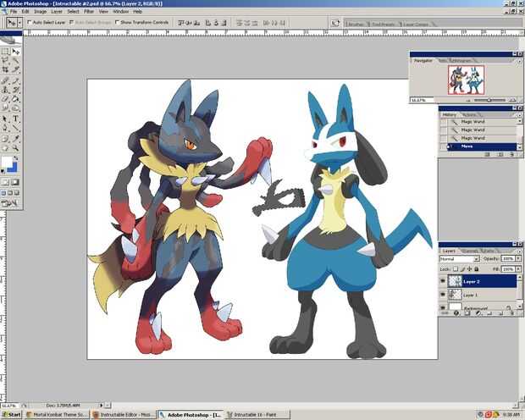Select the Rectangular Marquee tool
Viewport: 525px width, 420px height.
point(5,52)
